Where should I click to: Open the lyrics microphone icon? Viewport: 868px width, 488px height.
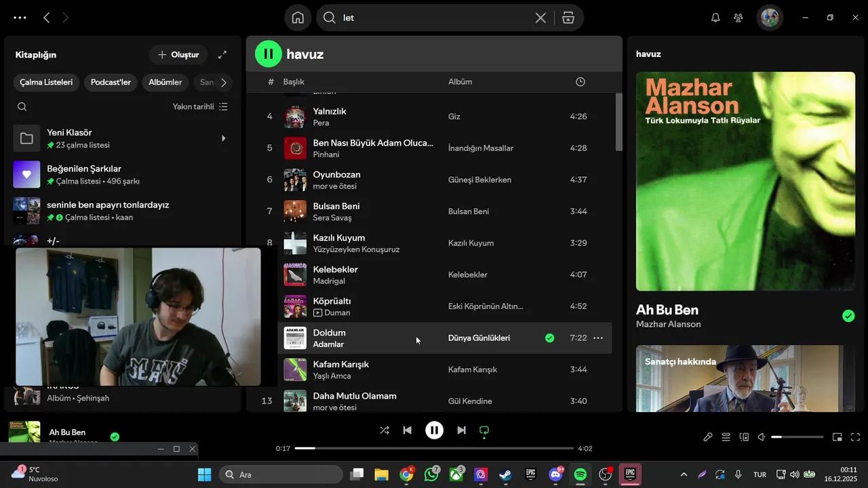point(707,437)
